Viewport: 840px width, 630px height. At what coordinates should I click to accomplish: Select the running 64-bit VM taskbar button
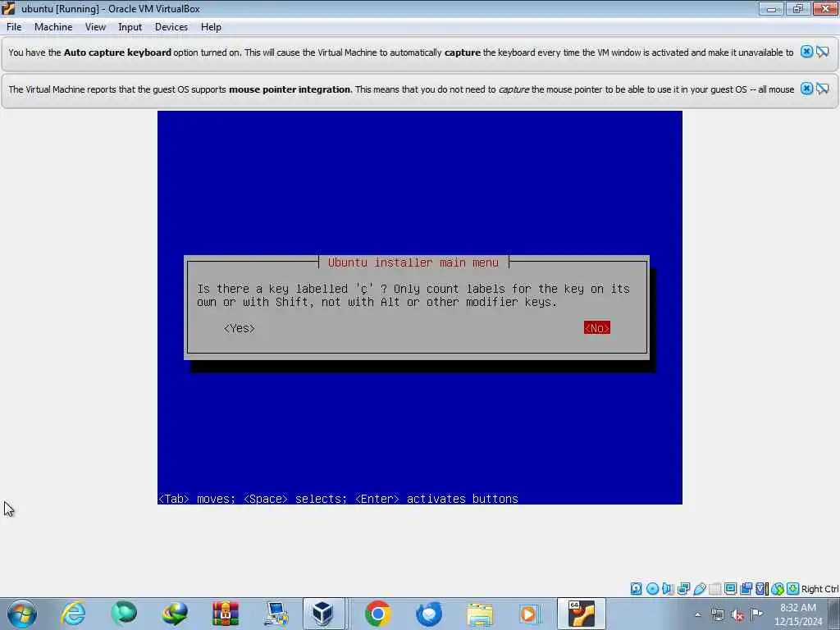click(582, 614)
